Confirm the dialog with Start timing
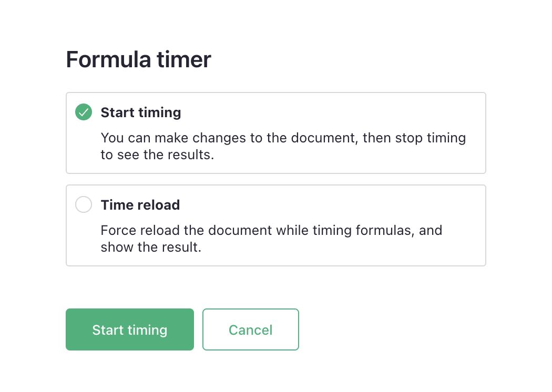This screenshot has width=552, height=392. click(x=129, y=329)
